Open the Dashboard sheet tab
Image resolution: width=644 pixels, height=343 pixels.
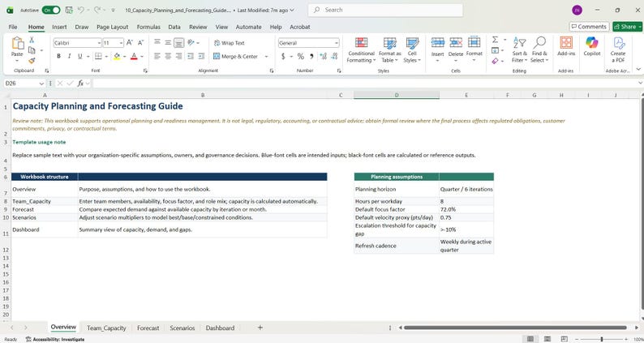coord(220,328)
